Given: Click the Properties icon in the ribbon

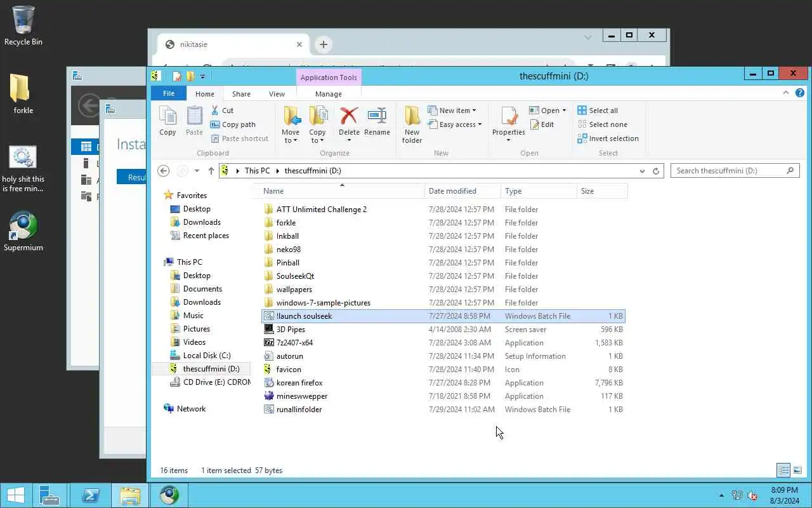Looking at the screenshot, I should click(509, 124).
